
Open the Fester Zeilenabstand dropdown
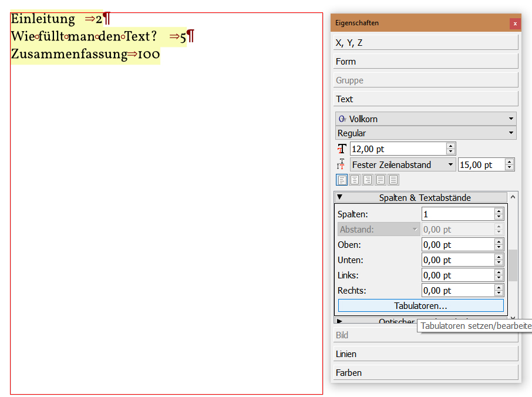[403, 165]
